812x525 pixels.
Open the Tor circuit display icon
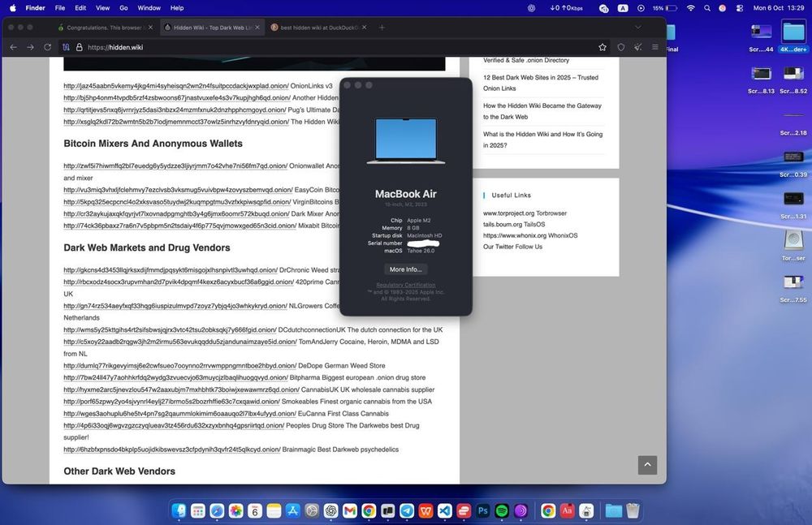coord(67,47)
